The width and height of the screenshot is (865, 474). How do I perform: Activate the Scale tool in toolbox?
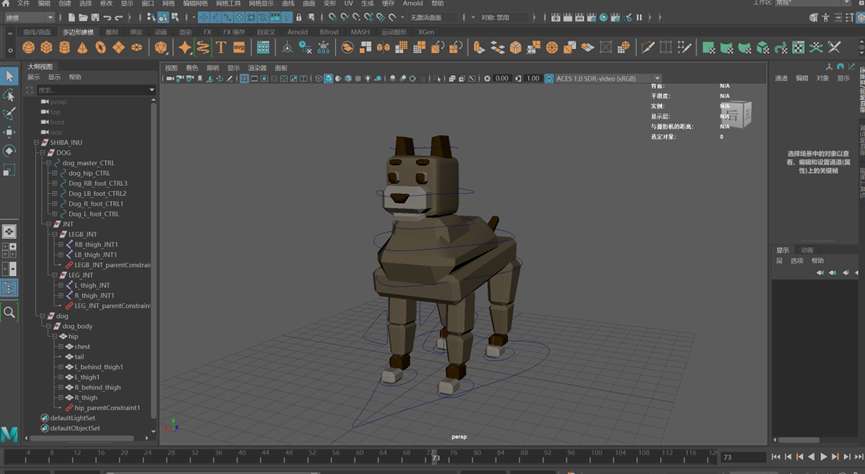tap(9, 170)
